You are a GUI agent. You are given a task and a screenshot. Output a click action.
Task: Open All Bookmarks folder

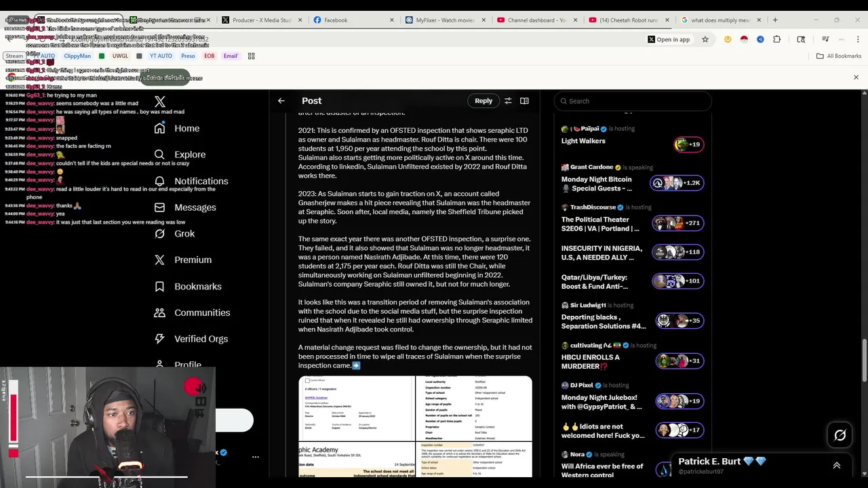pos(839,56)
